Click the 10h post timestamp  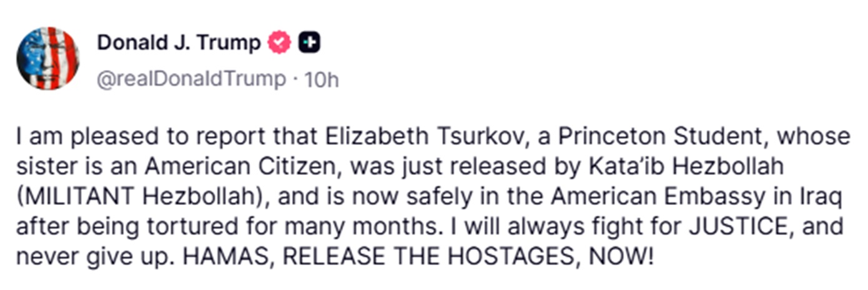click(321, 79)
